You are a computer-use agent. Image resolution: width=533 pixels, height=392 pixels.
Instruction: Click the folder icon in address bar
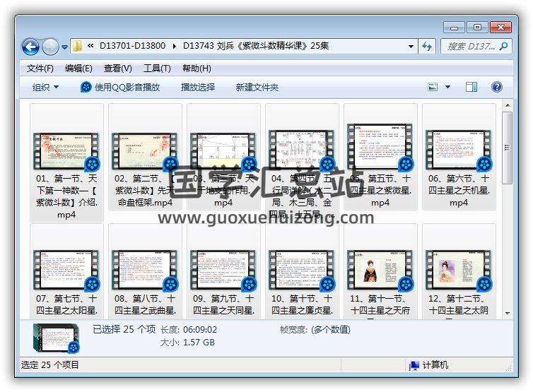[x=78, y=46]
